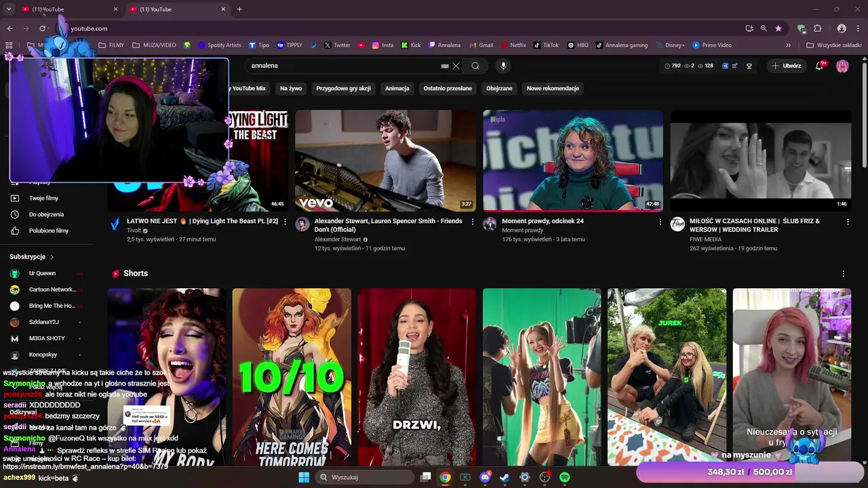Open Spotify from the taskbar
The width and height of the screenshot is (868, 488).
(x=564, y=477)
